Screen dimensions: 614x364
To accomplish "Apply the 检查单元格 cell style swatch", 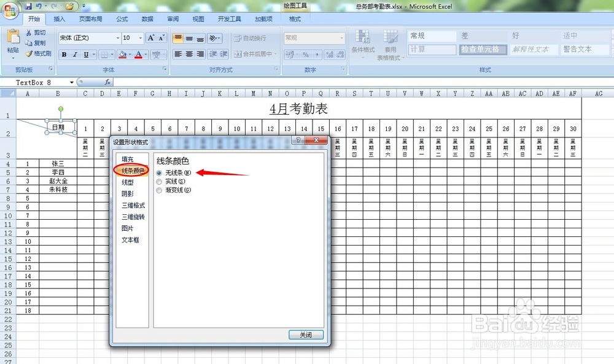I will click(483, 49).
